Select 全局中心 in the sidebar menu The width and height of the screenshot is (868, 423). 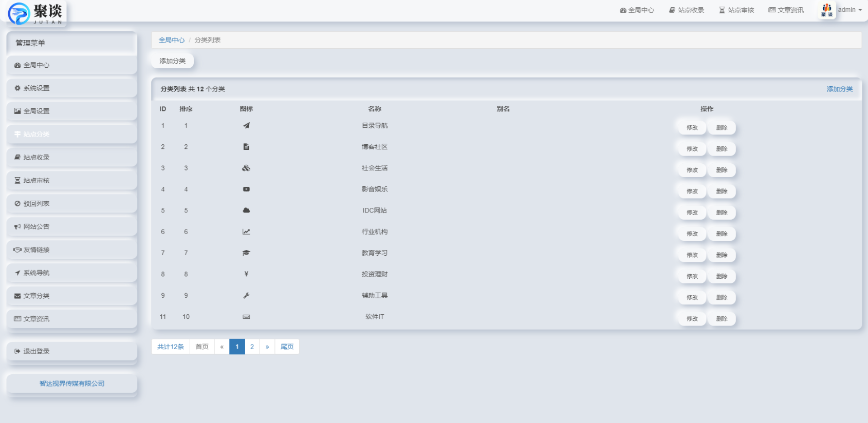tap(72, 65)
